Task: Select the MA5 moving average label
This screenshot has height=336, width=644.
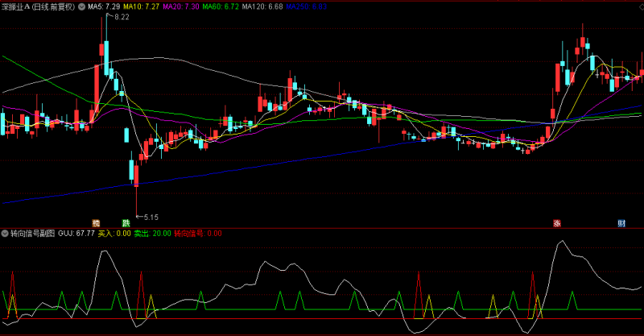Action: [104, 6]
